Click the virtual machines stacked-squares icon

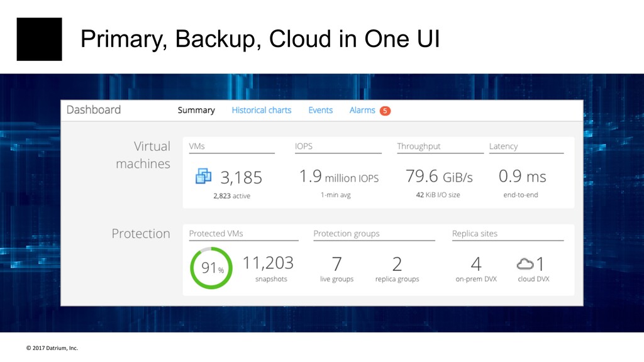pos(203,177)
